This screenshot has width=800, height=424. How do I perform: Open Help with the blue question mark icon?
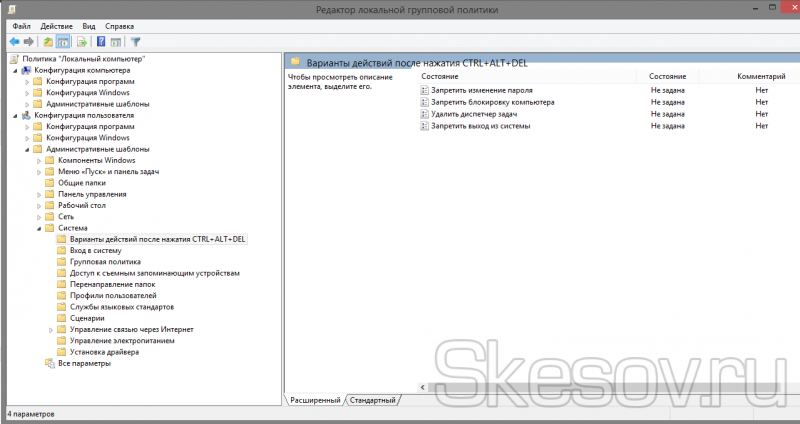tap(101, 42)
